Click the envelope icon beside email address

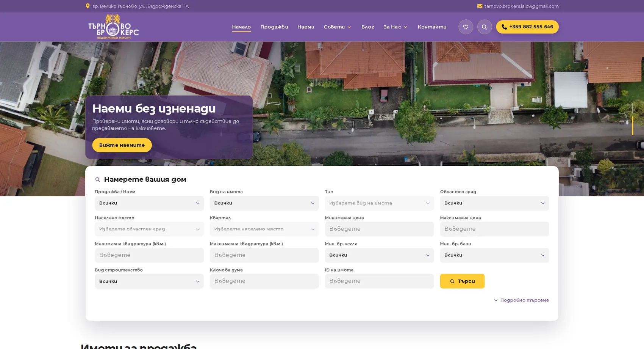[x=480, y=6]
